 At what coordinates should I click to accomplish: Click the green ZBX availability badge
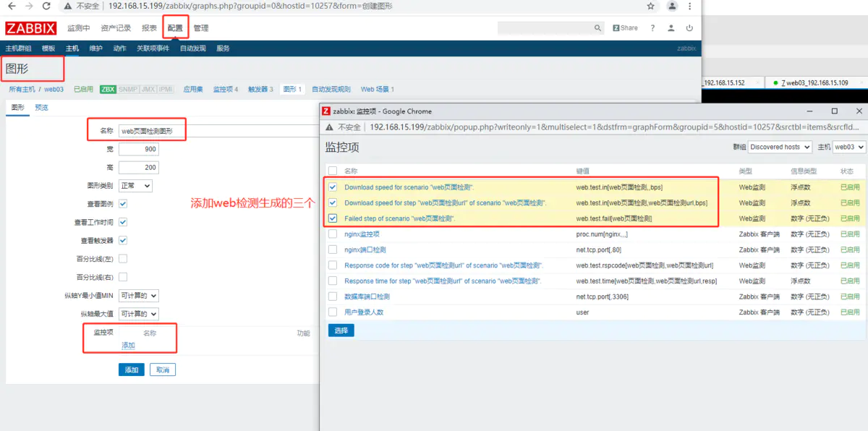(109, 89)
